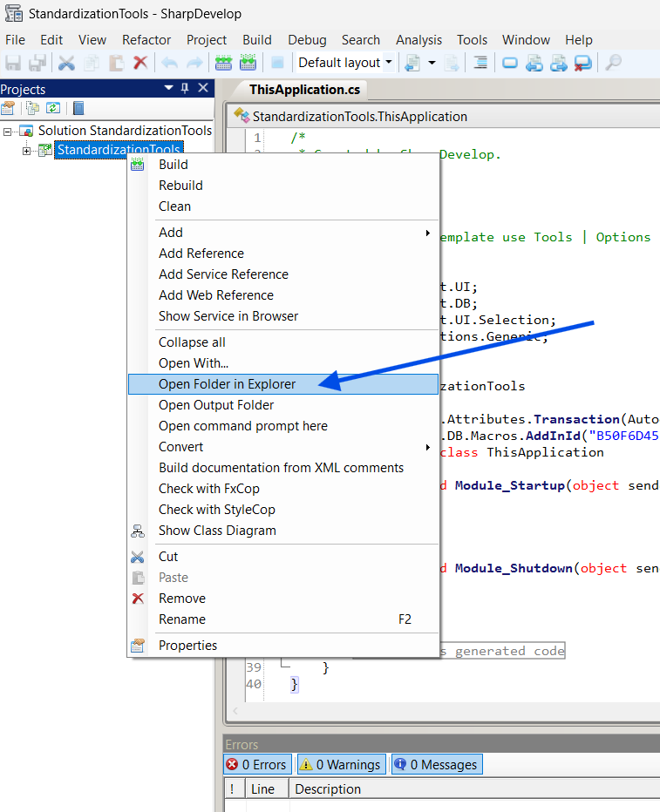Choose Remove from the context menu

283,599
